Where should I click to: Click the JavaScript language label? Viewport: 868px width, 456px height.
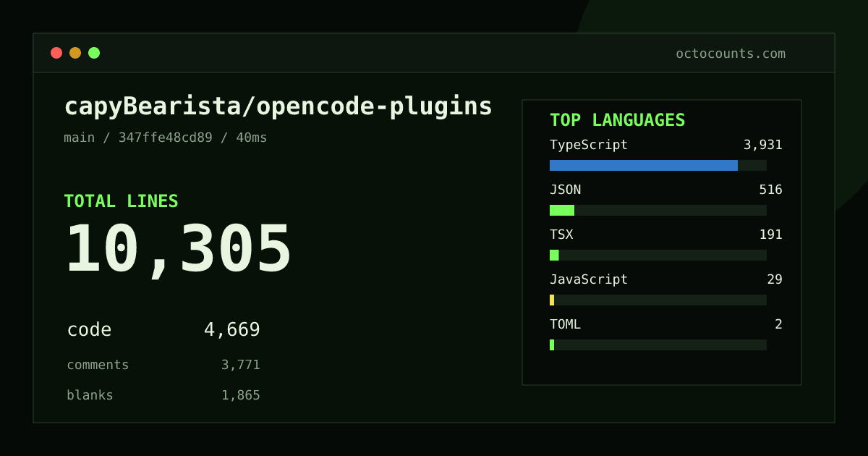[589, 279]
